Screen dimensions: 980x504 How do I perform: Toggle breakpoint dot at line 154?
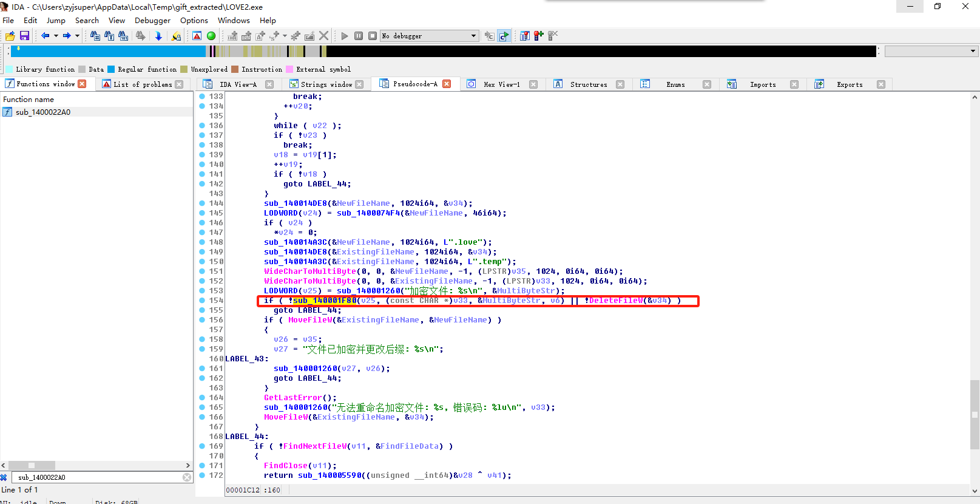(x=202, y=301)
